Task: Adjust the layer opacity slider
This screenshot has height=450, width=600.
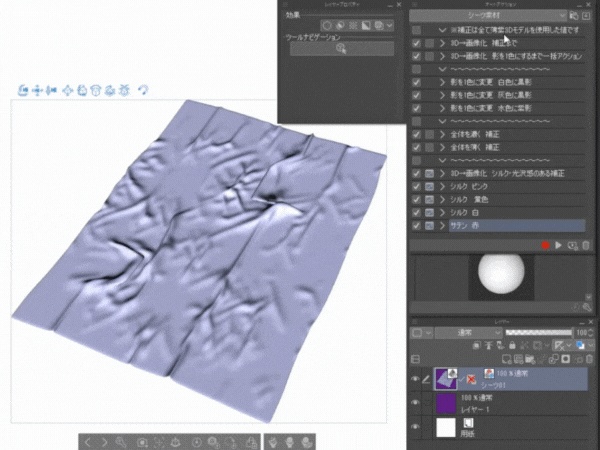Action: click(x=539, y=333)
